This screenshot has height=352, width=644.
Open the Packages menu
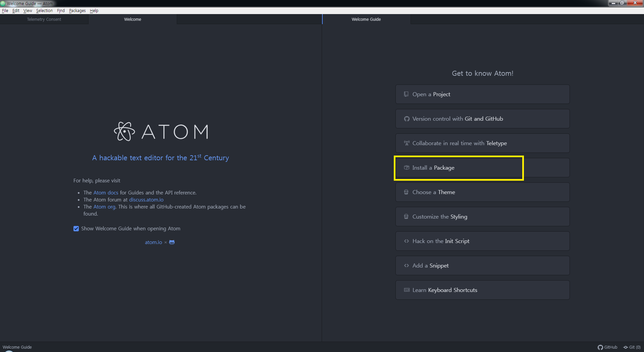tap(77, 11)
